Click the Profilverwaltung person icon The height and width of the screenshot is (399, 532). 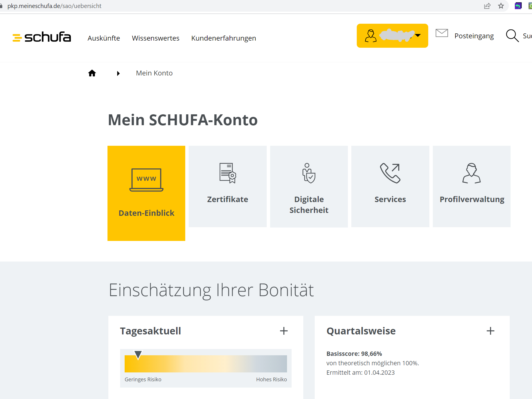coord(472,173)
